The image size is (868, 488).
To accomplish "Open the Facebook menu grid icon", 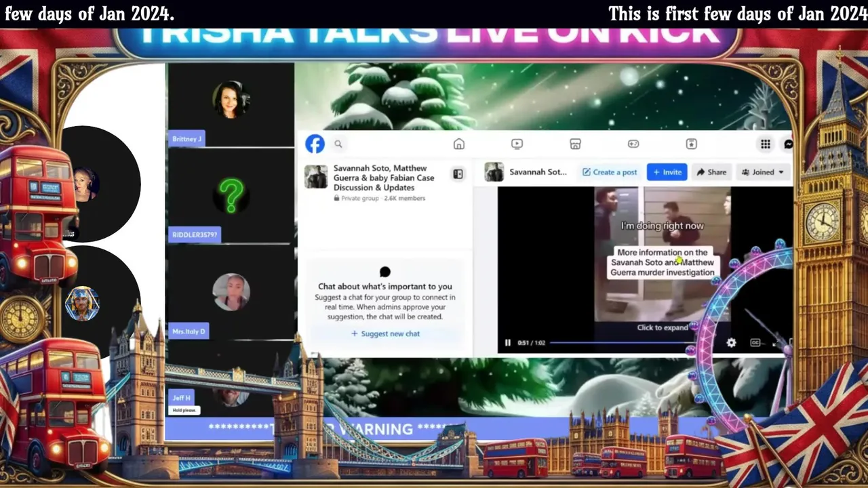I will [765, 144].
